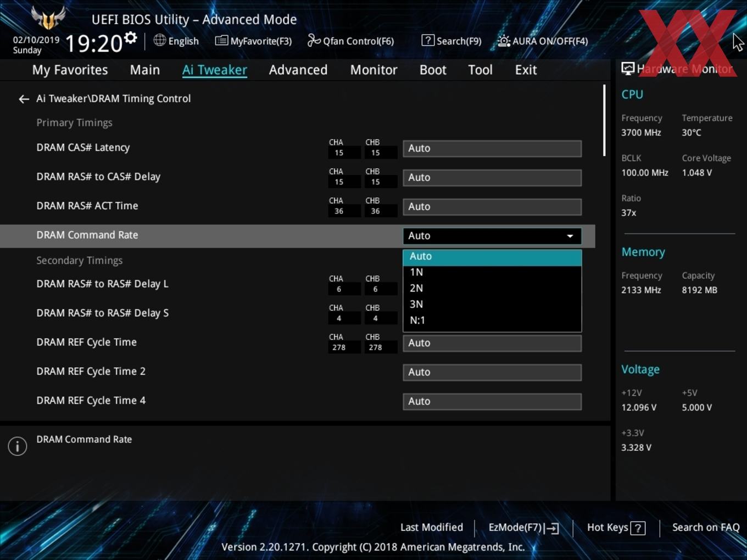Viewport: 747px width, 560px height.
Task: Click DRAM RAS# to CAS# Delay field
Action: tap(492, 177)
